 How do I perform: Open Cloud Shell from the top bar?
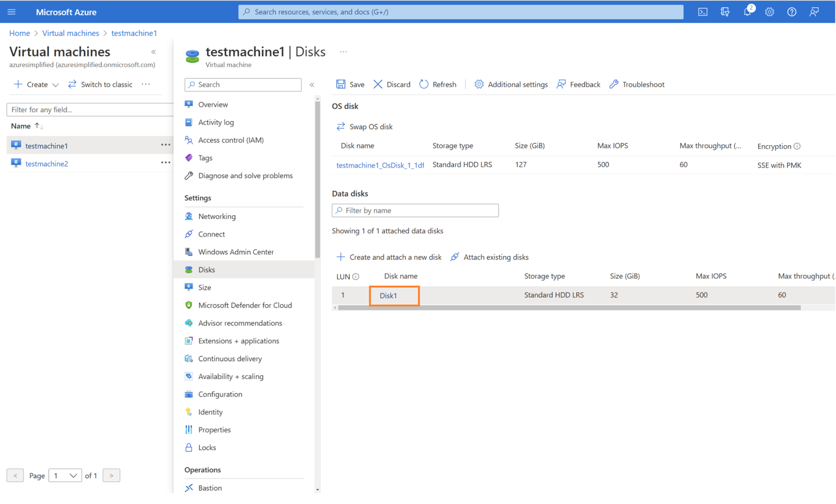pyautogui.click(x=702, y=11)
